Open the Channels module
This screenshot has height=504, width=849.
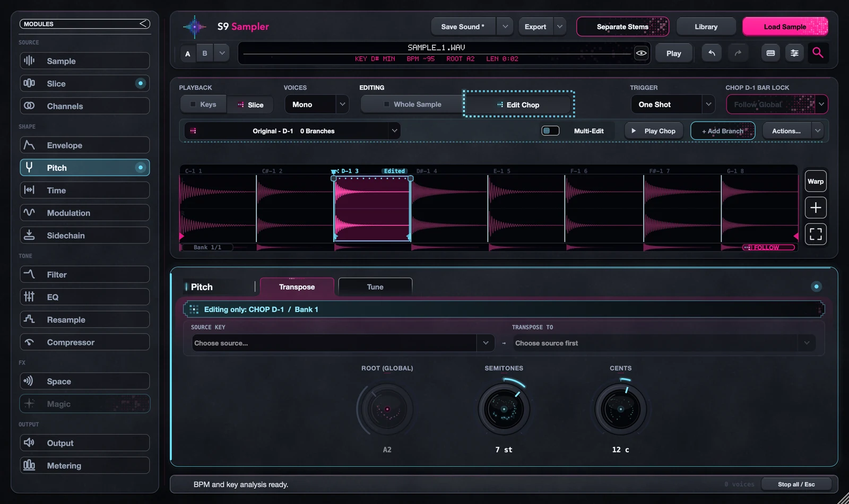[x=85, y=106]
